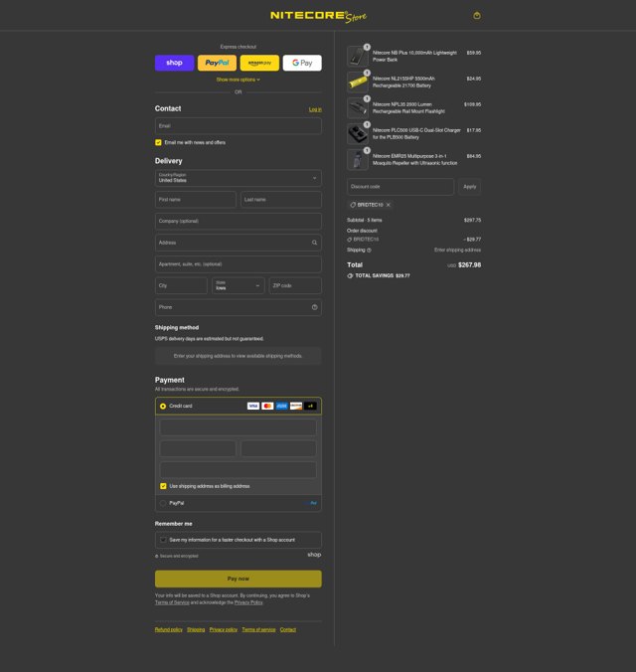
Task: Remove the BRIDTEC10 discount code
Action: pos(389,205)
